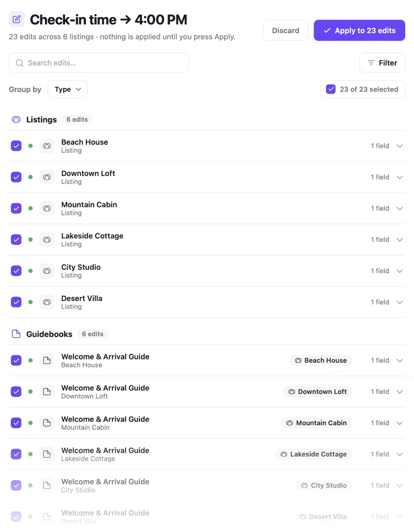Click the Guidebooks section document icon
This screenshot has width=414, height=532.
pyautogui.click(x=16, y=334)
